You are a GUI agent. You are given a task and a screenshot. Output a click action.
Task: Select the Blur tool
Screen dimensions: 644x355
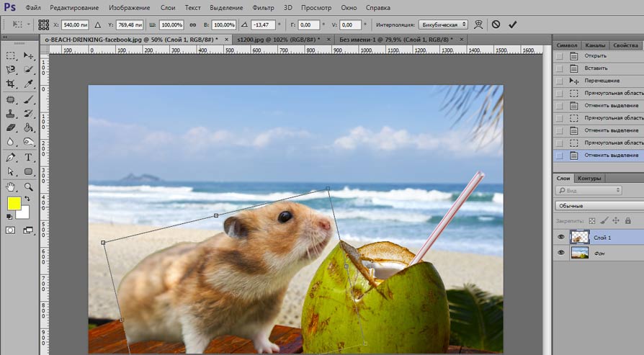coord(11,142)
